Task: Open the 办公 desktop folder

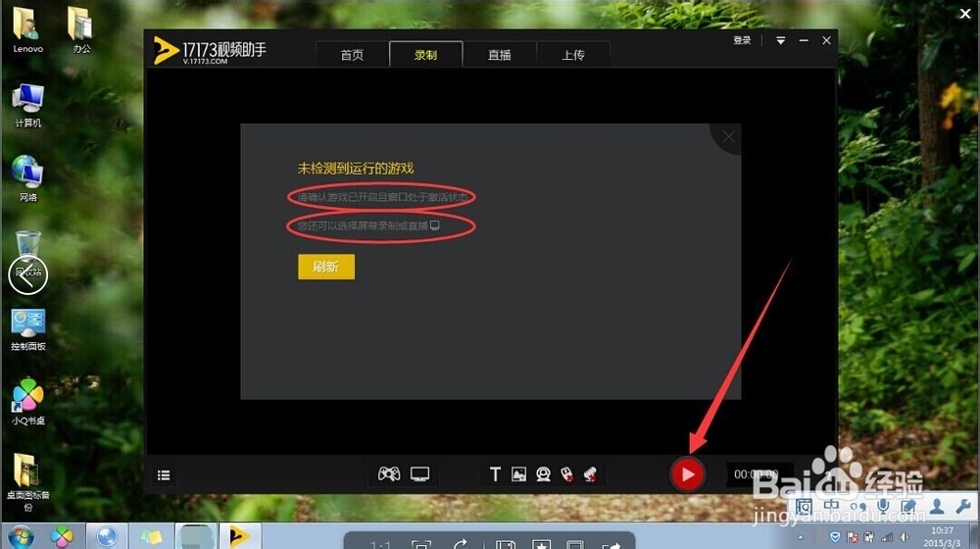Action: pyautogui.click(x=81, y=30)
